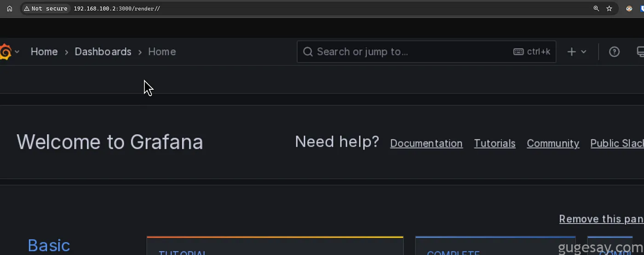Expand the chevron next to the plus icon
644x255 pixels.
[x=584, y=52]
